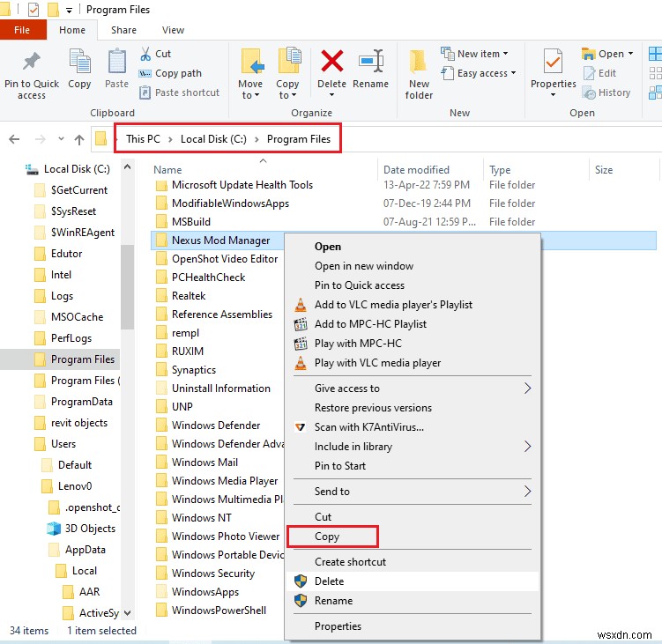Choose Delete in the context menu
The width and height of the screenshot is (662, 644).
coord(412,581)
